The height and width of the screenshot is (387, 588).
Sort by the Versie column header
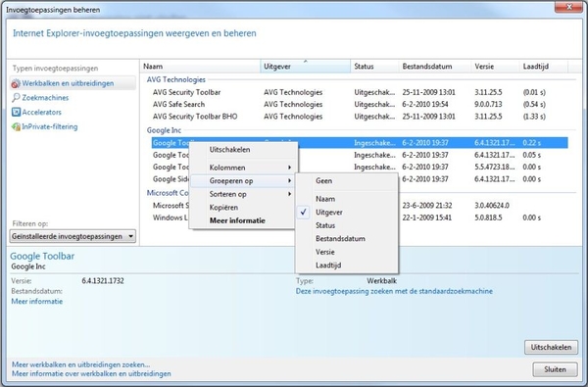495,67
